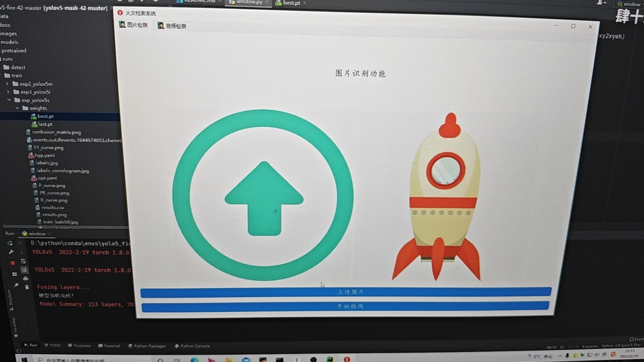Select last.pt in project tree
This screenshot has width=644, height=362.
click(x=45, y=124)
